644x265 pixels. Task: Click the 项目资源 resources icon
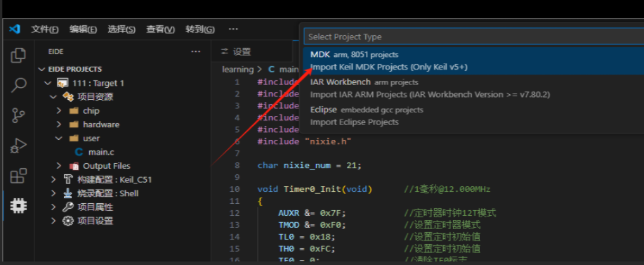(x=67, y=97)
